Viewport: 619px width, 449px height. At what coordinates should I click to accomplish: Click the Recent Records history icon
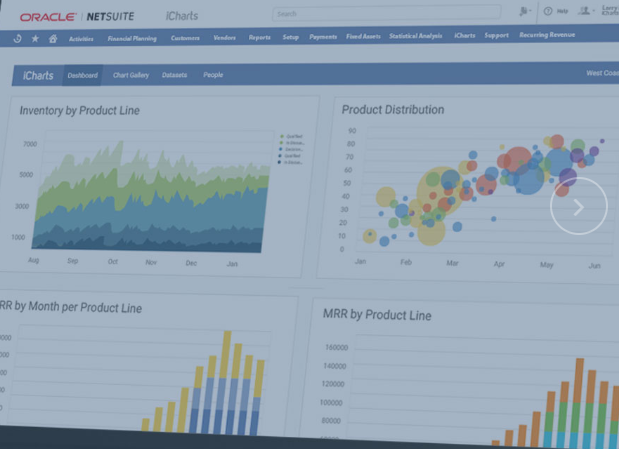(x=18, y=38)
